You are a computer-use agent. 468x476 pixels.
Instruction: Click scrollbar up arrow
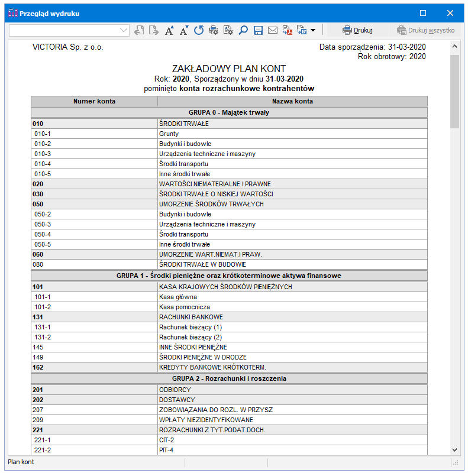click(x=454, y=47)
